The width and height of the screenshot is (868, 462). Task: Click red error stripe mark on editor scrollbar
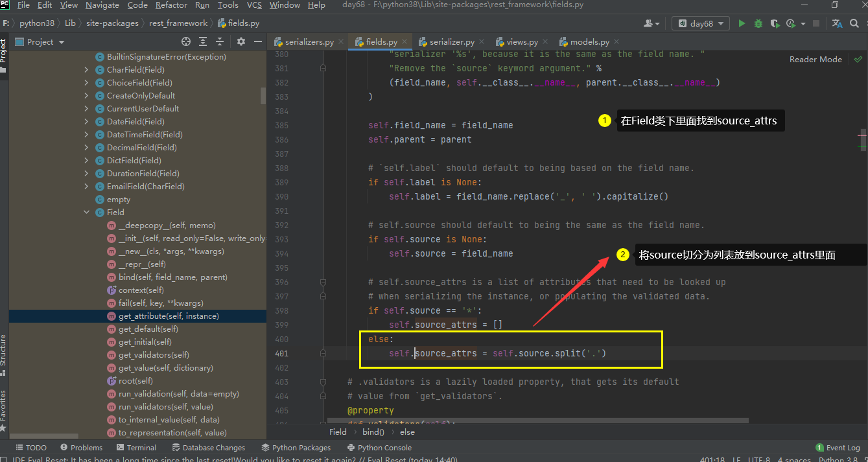click(x=862, y=137)
